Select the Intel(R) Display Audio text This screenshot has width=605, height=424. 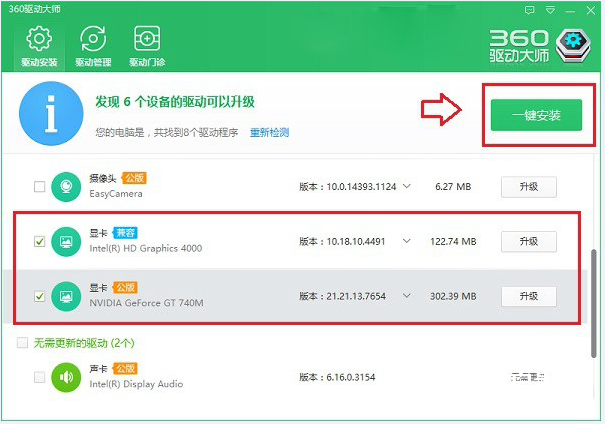click(136, 384)
